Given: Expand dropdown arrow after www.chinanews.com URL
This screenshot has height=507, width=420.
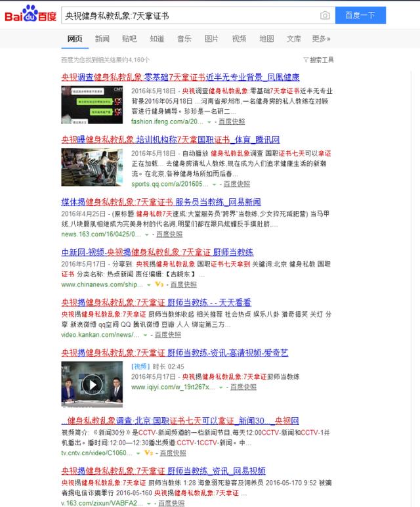Looking at the screenshot, I should pos(148,285).
